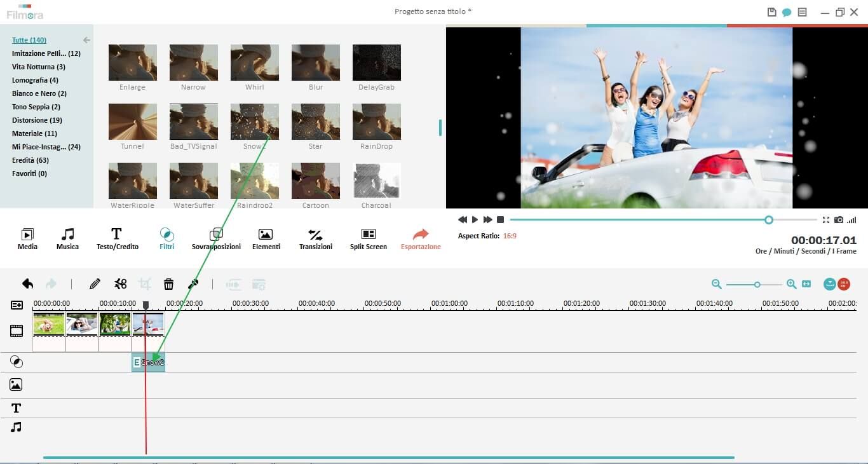This screenshot has width=868, height=464.
Task: Click the Esportazione export button
Action: pyautogui.click(x=421, y=239)
